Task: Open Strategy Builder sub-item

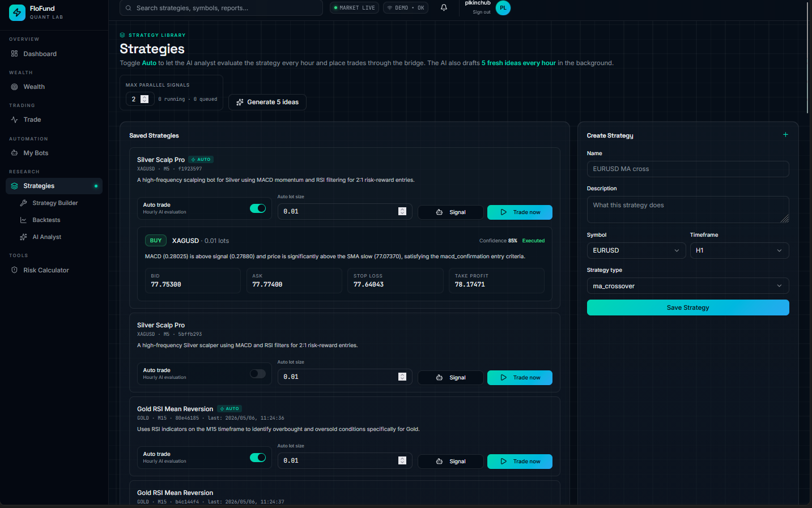Action: (58, 203)
